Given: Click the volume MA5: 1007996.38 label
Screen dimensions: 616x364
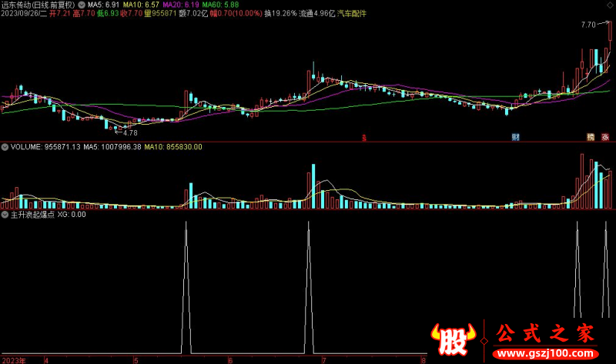Looking at the screenshot, I should [x=112, y=147].
